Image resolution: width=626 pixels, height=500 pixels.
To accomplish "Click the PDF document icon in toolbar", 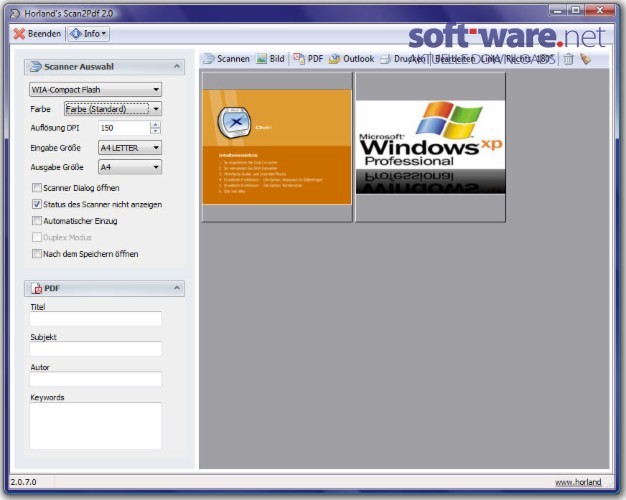I will pyautogui.click(x=299, y=59).
